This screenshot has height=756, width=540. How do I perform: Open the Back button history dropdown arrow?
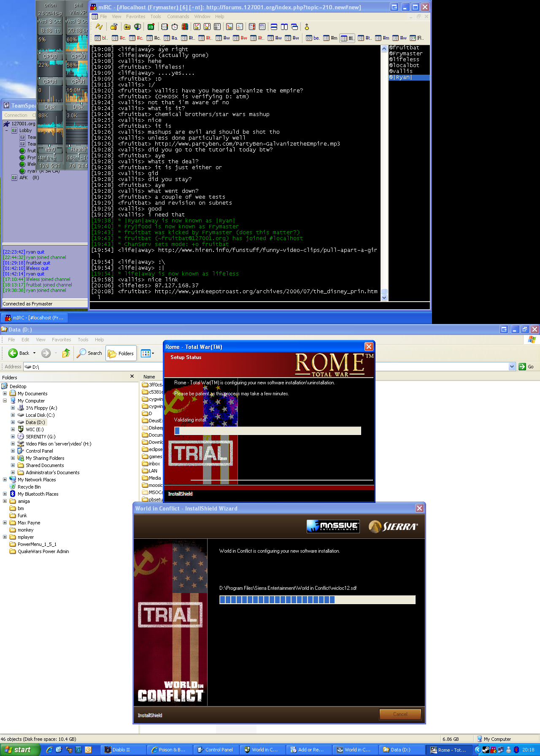(x=35, y=353)
